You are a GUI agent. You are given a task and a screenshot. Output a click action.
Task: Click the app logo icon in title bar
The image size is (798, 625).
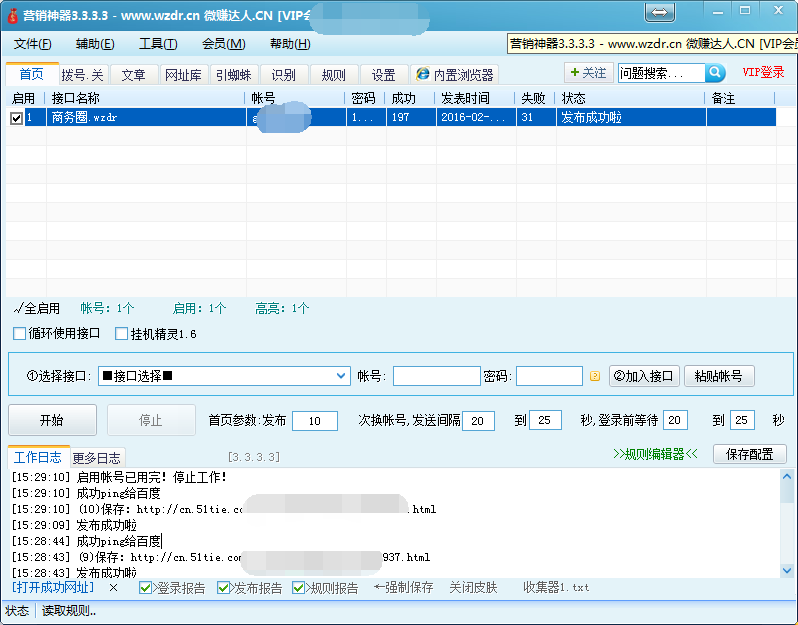coord(11,15)
